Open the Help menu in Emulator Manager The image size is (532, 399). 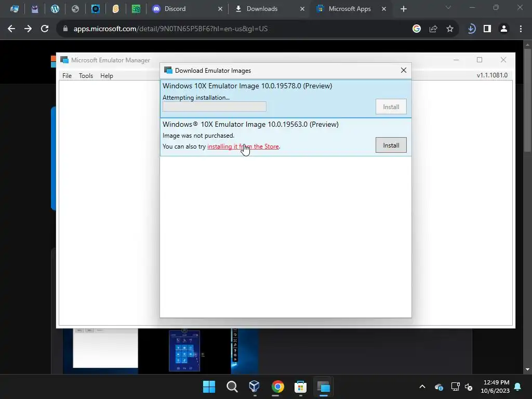click(107, 76)
